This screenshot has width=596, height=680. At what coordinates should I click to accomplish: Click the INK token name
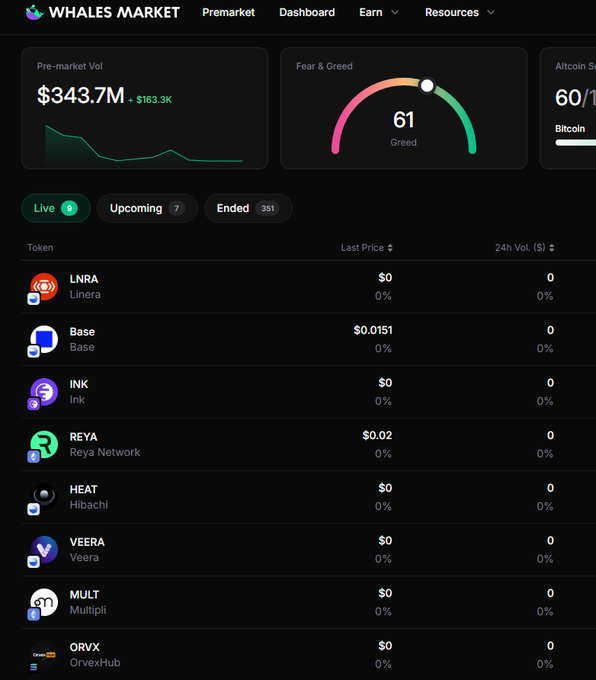(79, 384)
